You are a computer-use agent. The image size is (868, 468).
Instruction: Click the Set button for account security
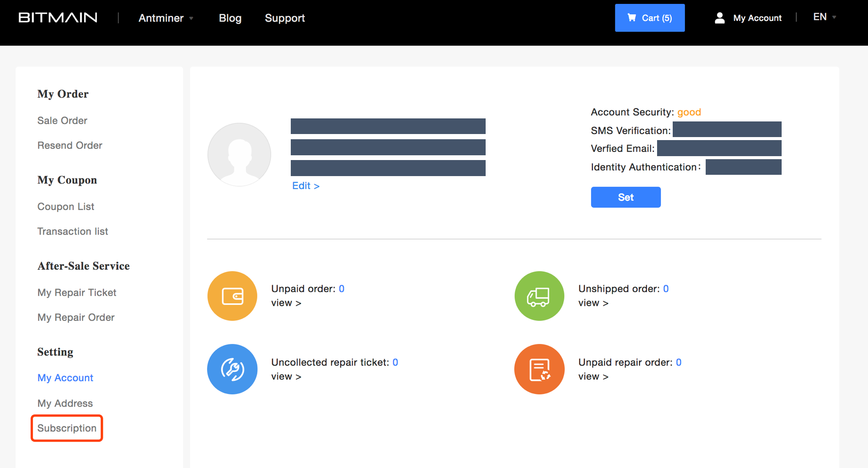(x=625, y=197)
